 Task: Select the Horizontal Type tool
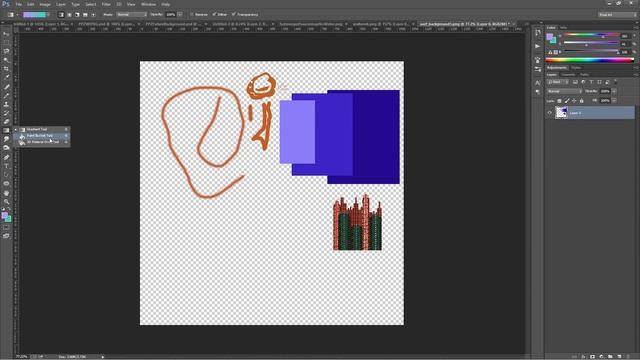(x=6, y=166)
